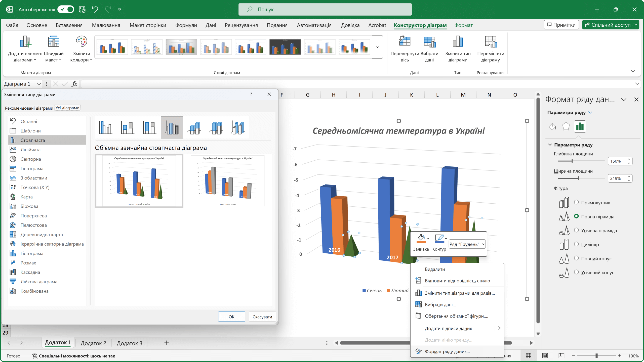
Task: Select the Усічений конус radio button
Action: pos(576,272)
